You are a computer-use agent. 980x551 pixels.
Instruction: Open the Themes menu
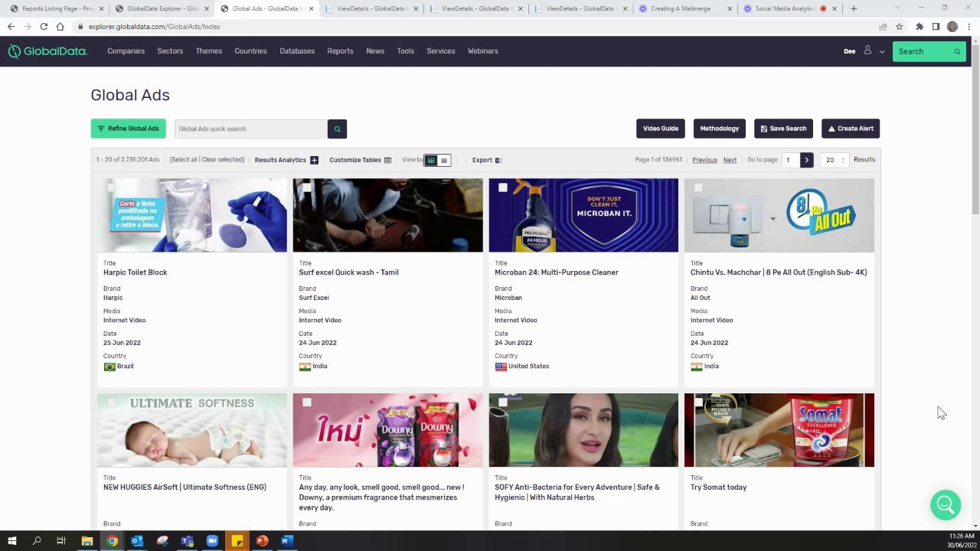click(208, 51)
